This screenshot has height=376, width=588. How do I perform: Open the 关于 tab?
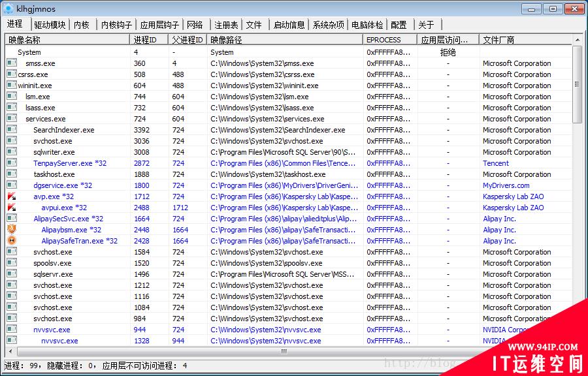pos(427,25)
